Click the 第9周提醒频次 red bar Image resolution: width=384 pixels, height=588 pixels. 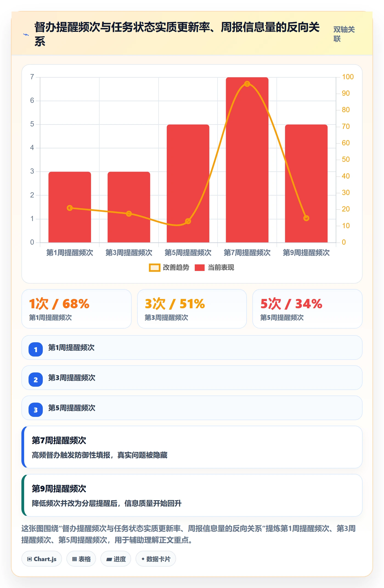306,183
